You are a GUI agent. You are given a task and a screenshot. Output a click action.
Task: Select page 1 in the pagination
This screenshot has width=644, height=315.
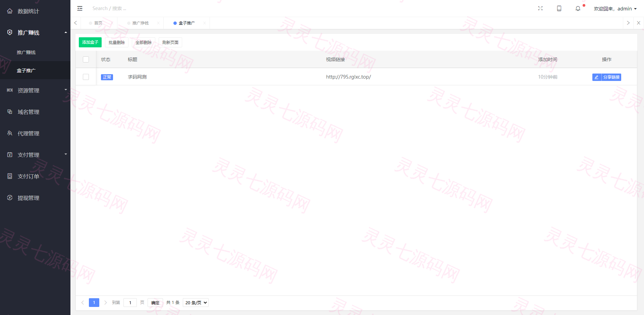tap(94, 303)
